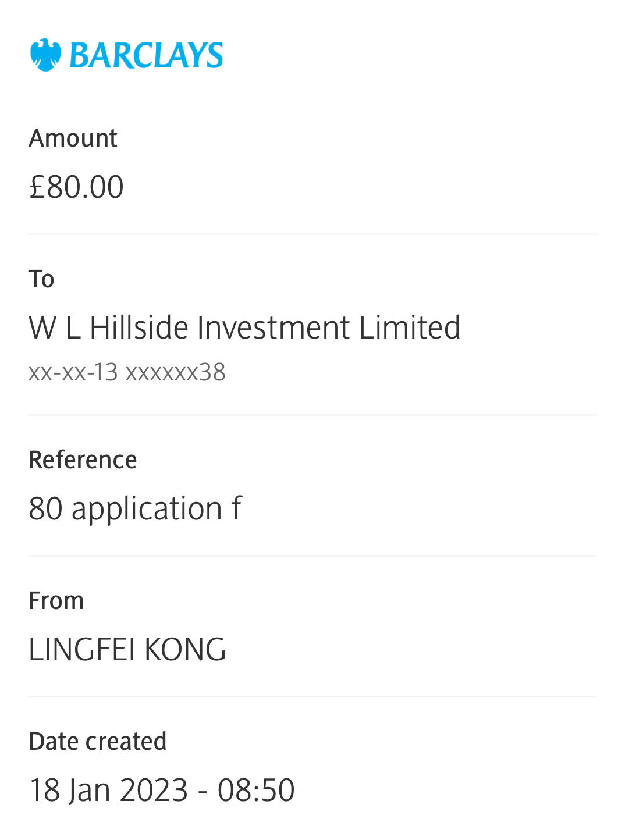625x840 pixels.
Task: Click the divider line above Date created
Action: tap(312, 696)
